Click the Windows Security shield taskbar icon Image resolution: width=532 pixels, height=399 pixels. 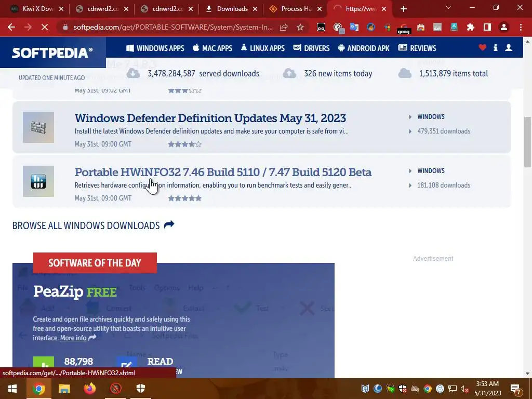point(141,389)
